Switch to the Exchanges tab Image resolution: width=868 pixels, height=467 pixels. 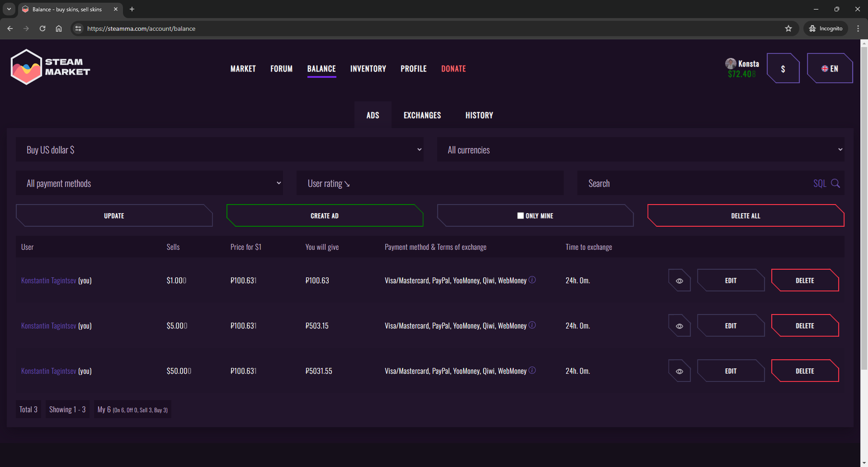[x=422, y=115]
